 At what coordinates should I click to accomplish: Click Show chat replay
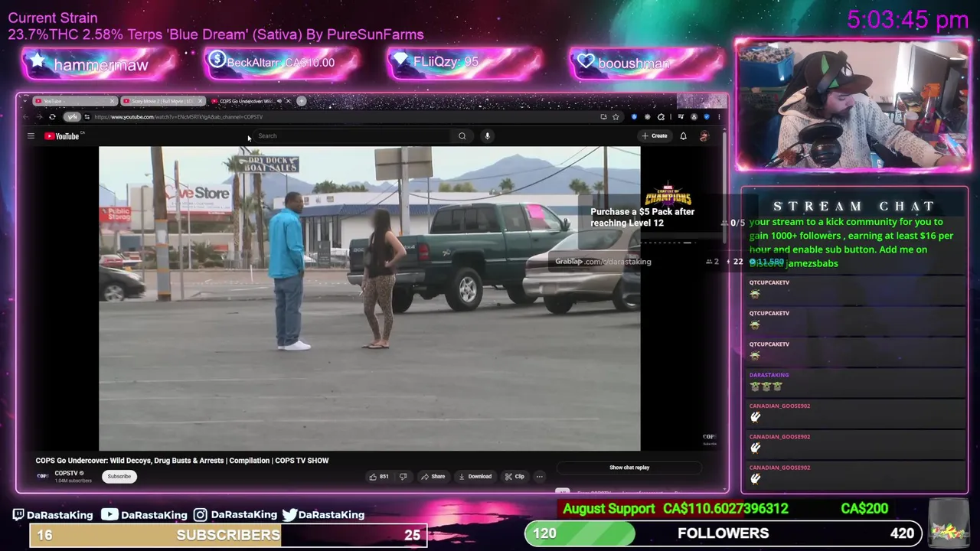(x=629, y=468)
